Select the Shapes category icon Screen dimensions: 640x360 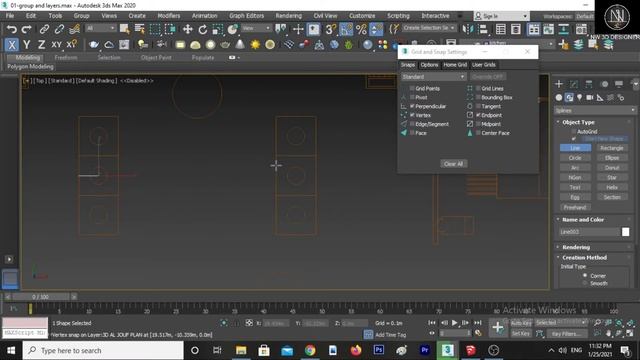coord(569,98)
